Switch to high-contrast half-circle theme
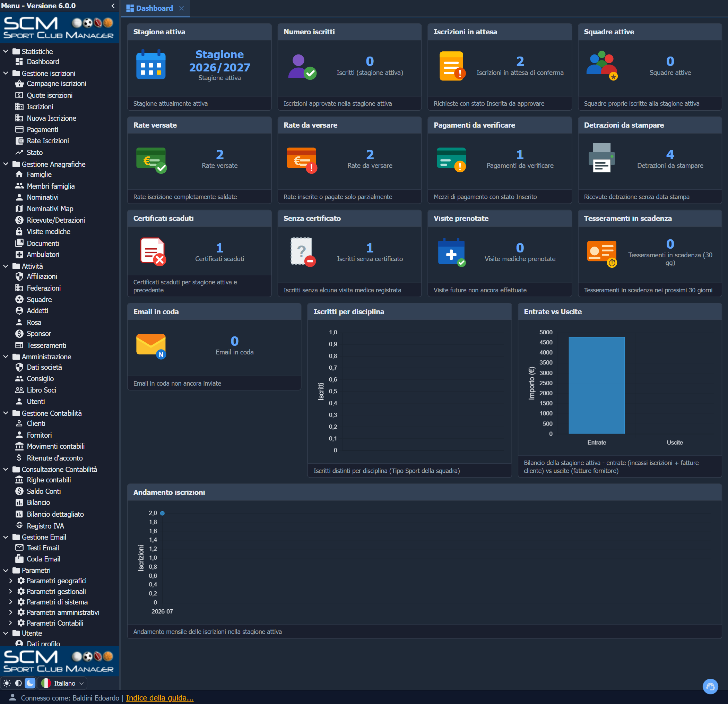 [18, 683]
